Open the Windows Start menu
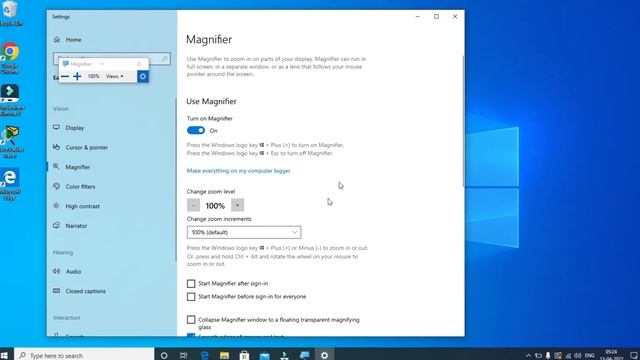 (x=5, y=355)
